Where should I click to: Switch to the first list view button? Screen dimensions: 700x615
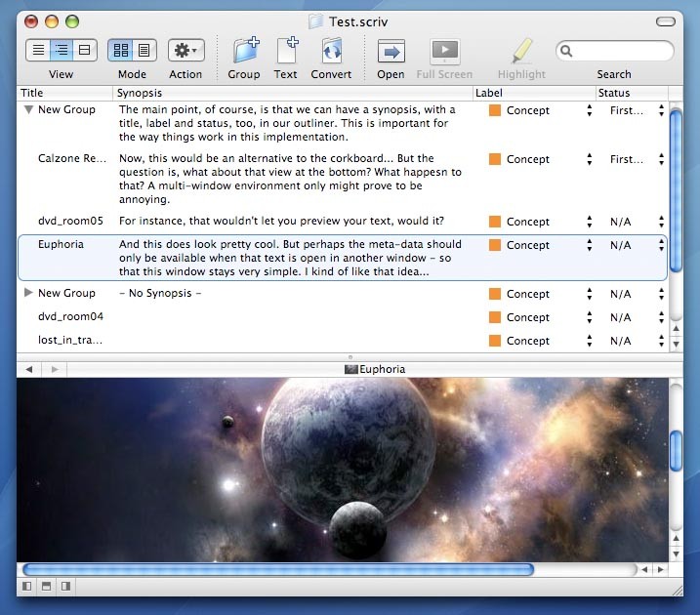coord(37,50)
